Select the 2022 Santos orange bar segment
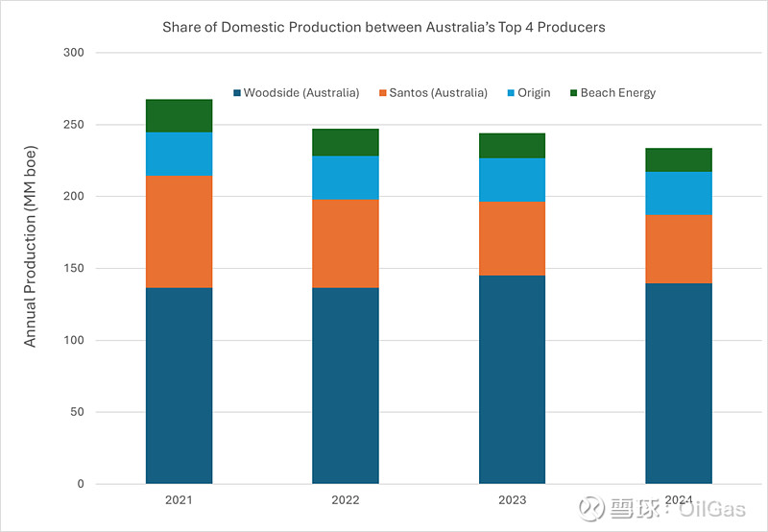The height and width of the screenshot is (532, 768). [x=346, y=244]
